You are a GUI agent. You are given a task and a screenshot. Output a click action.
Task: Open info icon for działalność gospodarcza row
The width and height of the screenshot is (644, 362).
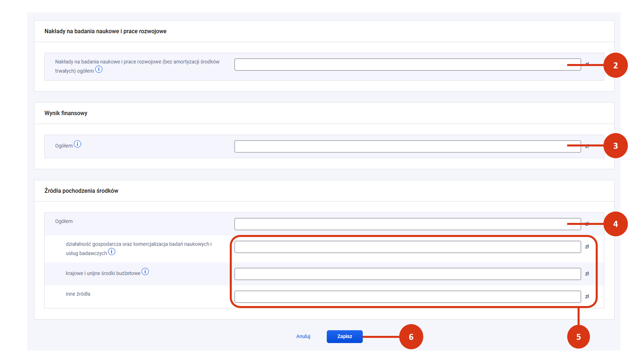tap(112, 252)
